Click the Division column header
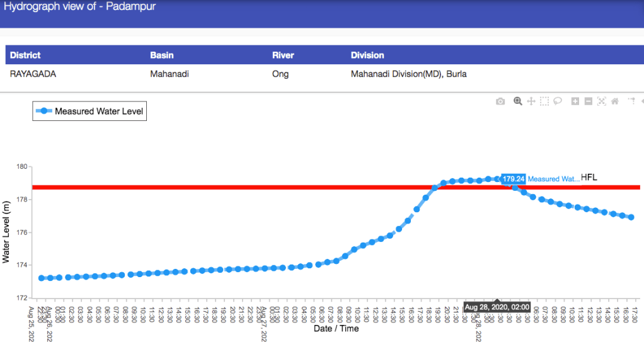The height and width of the screenshot is (342, 644). [367, 55]
